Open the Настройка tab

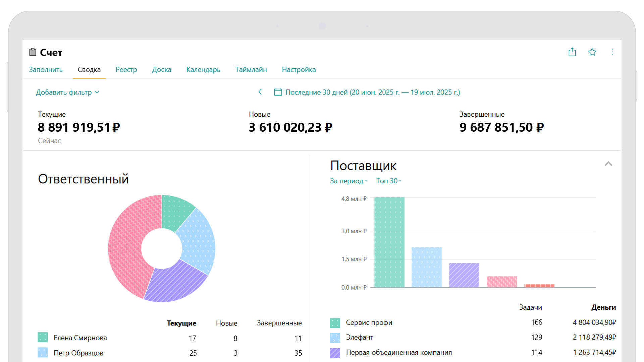click(x=299, y=70)
